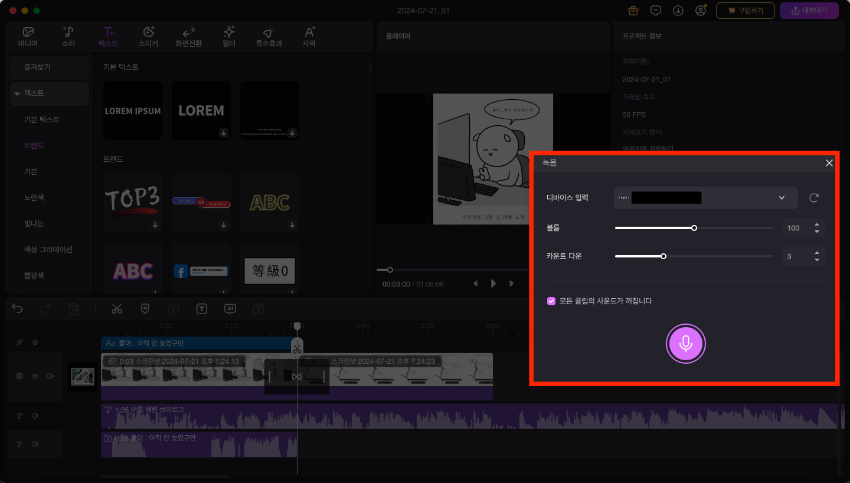Viewport: 850px width, 483px height.
Task: Choose the TOP3 trend text preset
Action: pos(132,202)
